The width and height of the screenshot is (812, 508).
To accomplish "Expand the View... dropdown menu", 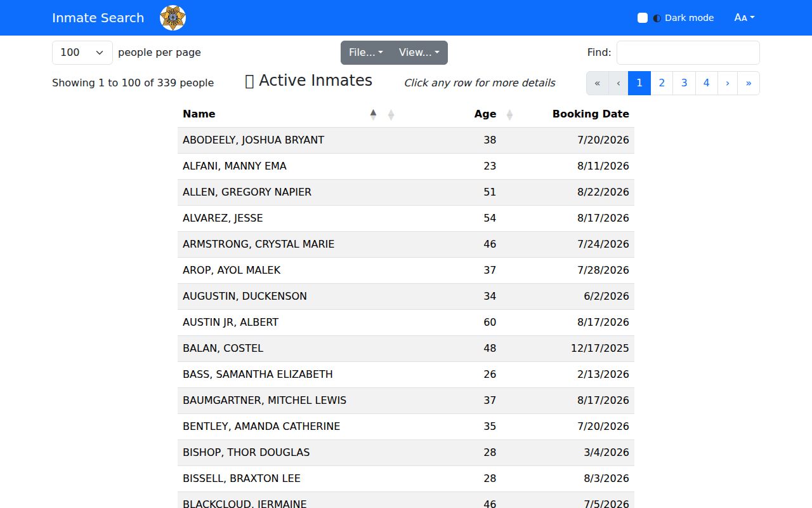I will [x=419, y=53].
